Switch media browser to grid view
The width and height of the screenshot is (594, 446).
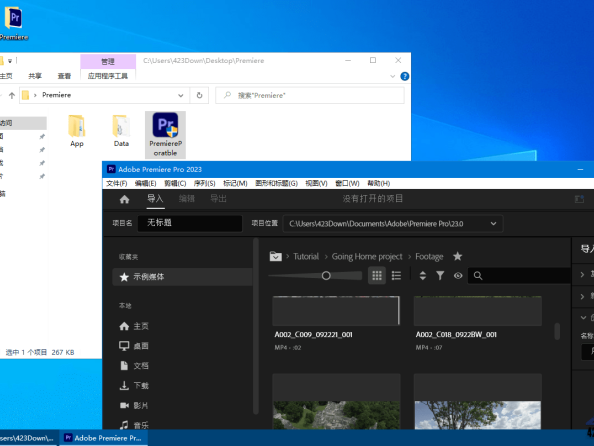[x=377, y=275]
